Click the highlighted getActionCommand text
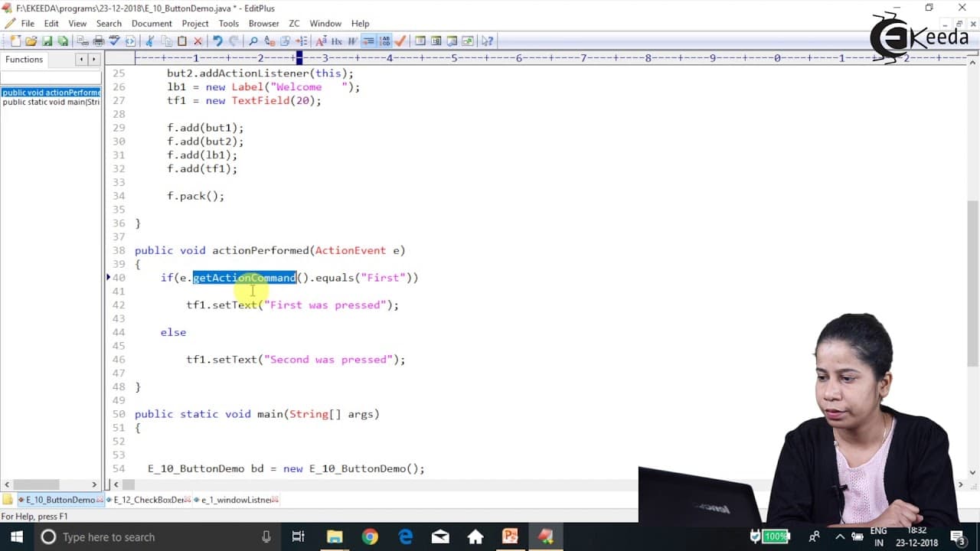980x551 pixels. click(x=244, y=278)
